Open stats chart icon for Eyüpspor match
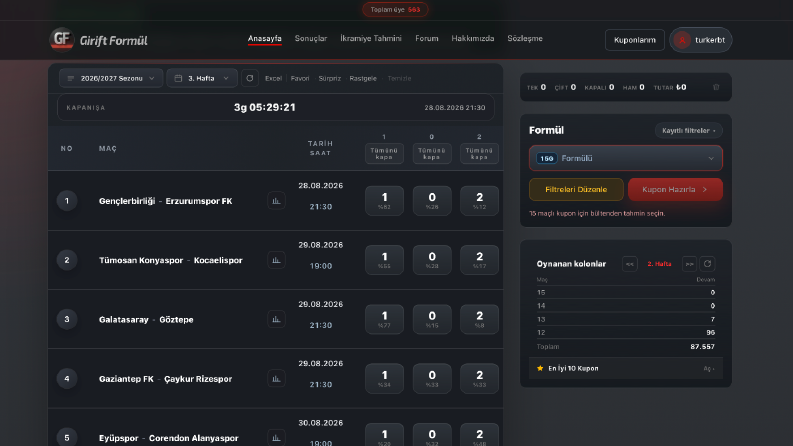 tap(276, 437)
